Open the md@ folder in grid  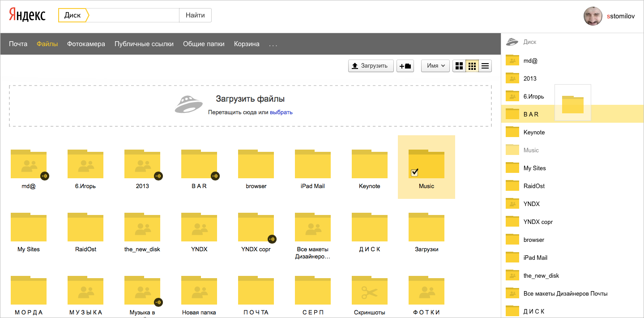pos(29,164)
